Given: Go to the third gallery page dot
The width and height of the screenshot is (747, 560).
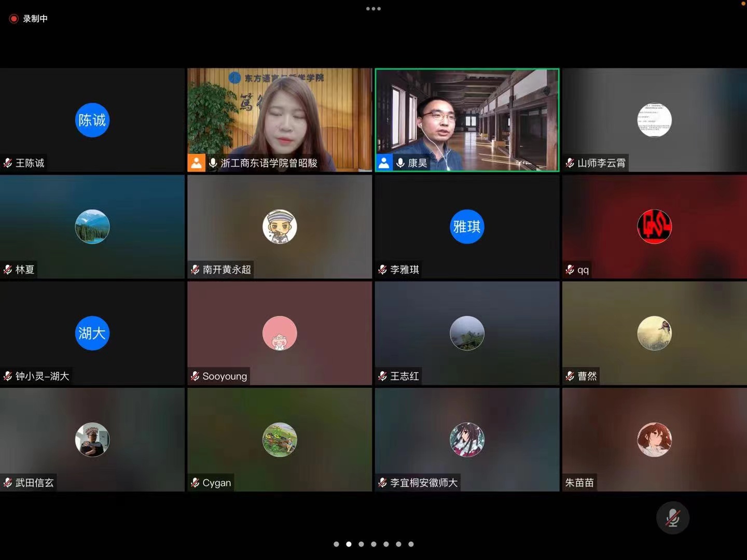Looking at the screenshot, I should point(361,544).
